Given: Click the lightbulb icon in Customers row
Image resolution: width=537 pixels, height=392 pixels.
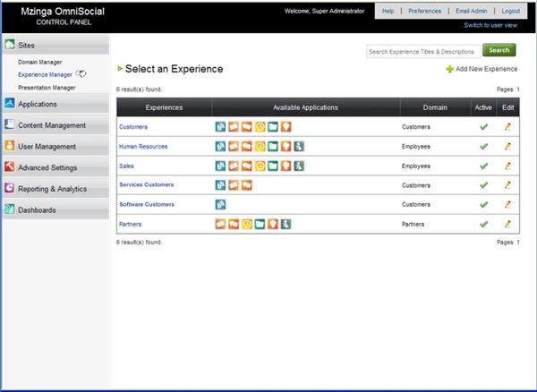Looking at the screenshot, I should pyautogui.click(x=286, y=127).
